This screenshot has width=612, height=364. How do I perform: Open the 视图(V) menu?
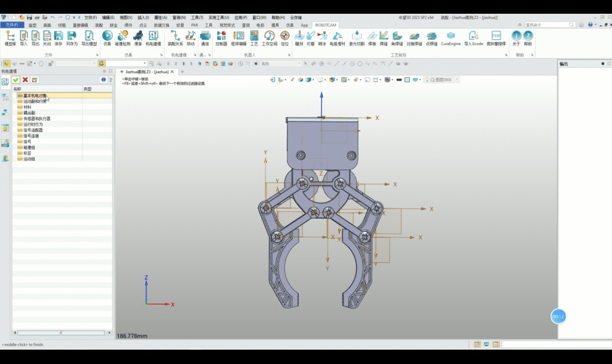pyautogui.click(x=126, y=17)
